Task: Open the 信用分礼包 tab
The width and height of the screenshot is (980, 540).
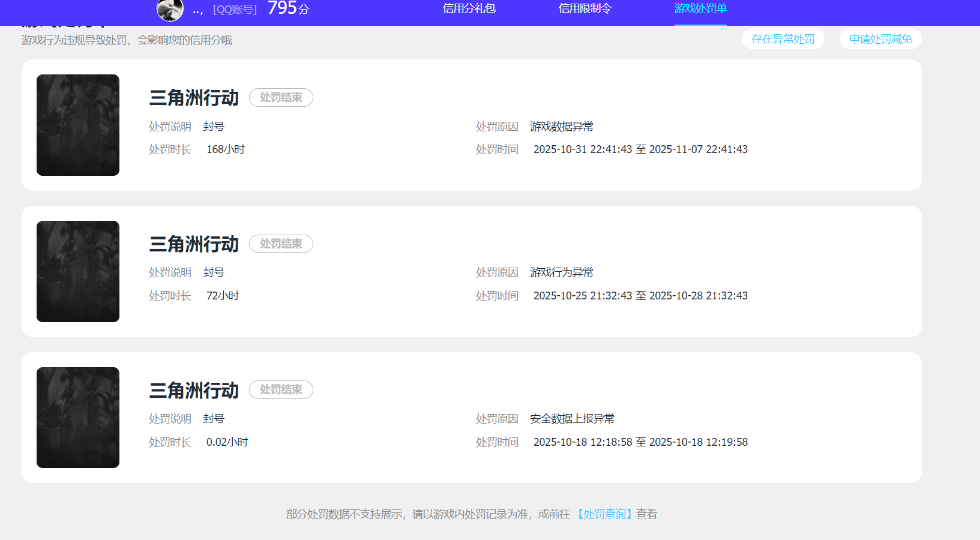Action: pyautogui.click(x=469, y=8)
